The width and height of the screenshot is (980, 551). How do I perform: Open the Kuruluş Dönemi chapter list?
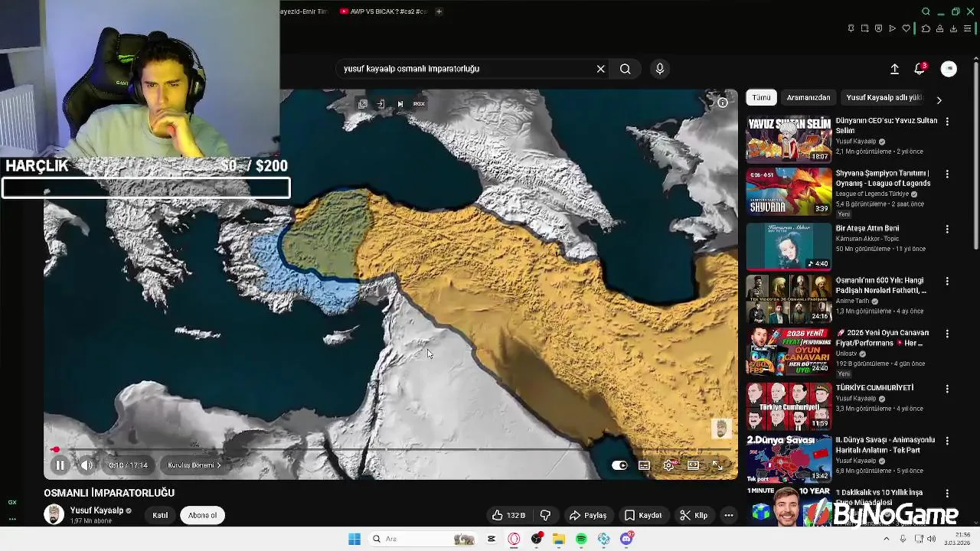click(194, 465)
